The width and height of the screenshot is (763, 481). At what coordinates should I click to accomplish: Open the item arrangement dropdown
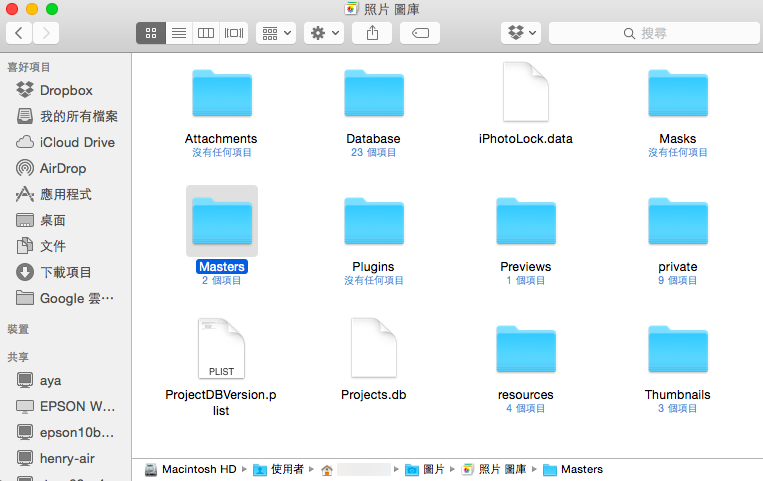(276, 33)
